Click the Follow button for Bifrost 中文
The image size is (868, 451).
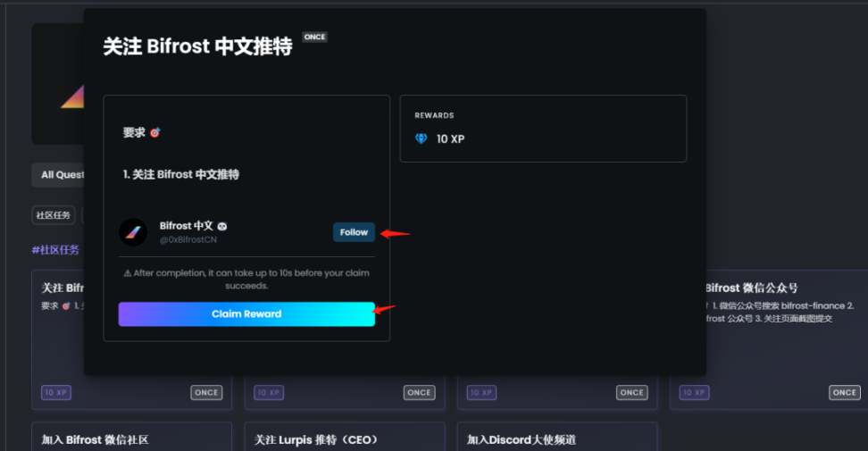[x=354, y=232]
